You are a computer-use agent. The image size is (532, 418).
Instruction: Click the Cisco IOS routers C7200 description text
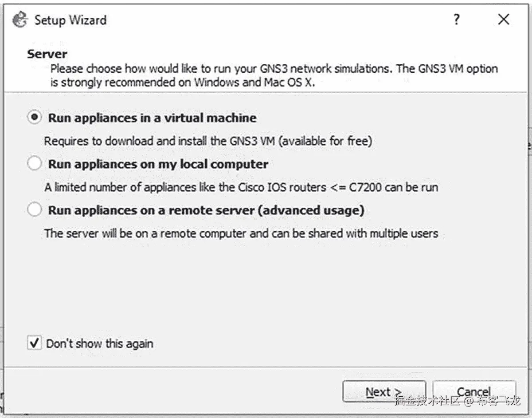241,187
